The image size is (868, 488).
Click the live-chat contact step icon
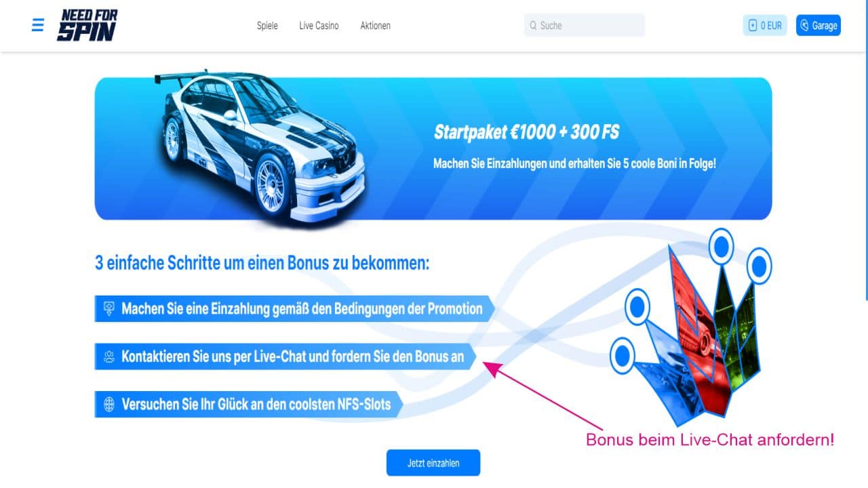(108, 357)
